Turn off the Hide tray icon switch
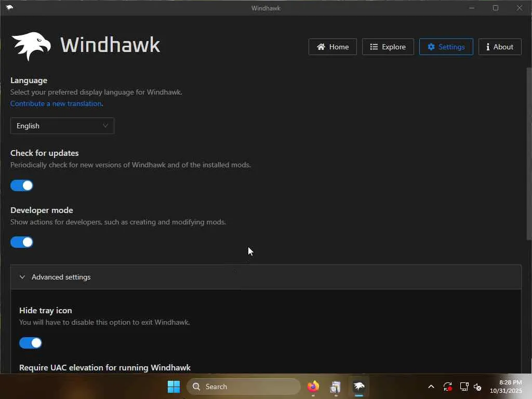Screen dimensions: 532x399 [x=31, y=343]
